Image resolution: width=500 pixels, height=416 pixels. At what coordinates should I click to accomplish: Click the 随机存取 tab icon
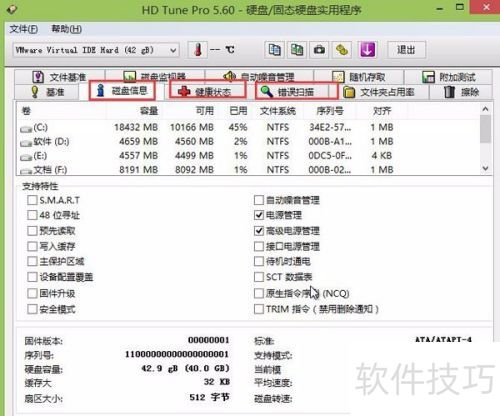tap(338, 77)
